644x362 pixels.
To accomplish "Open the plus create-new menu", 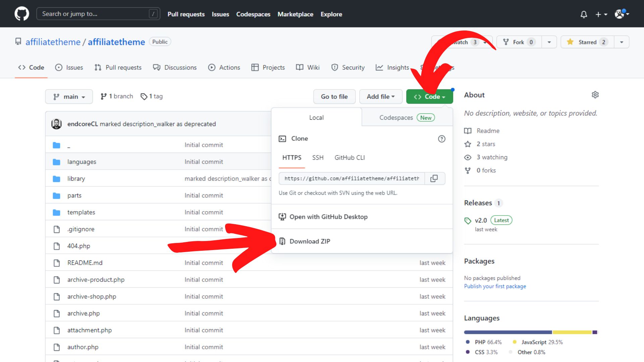I will pyautogui.click(x=601, y=14).
